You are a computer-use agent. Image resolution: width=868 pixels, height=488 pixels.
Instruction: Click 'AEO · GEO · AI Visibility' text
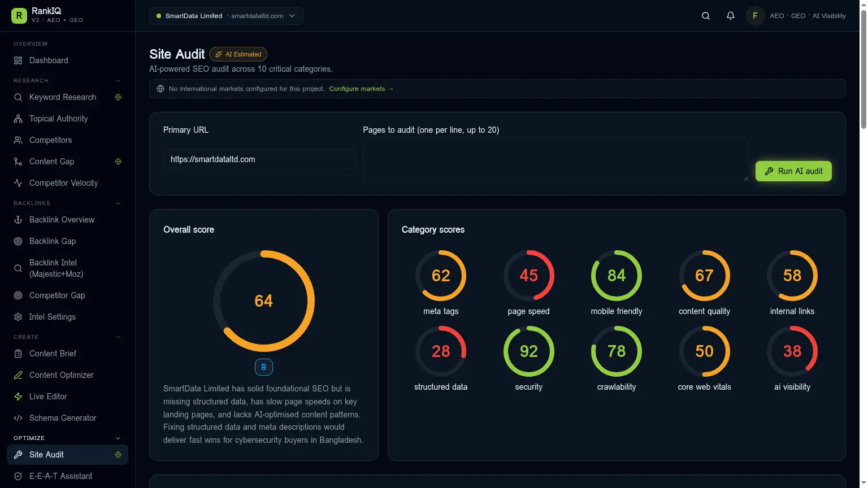(808, 16)
